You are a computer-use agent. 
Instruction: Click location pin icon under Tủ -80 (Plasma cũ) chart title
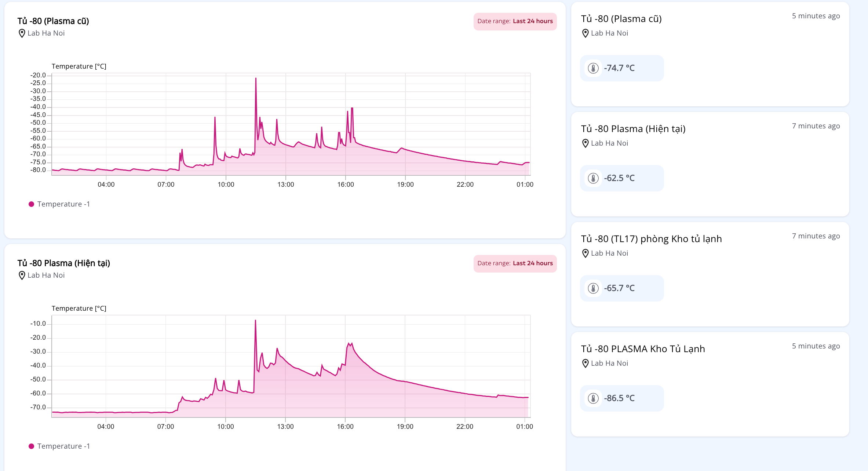(22, 33)
